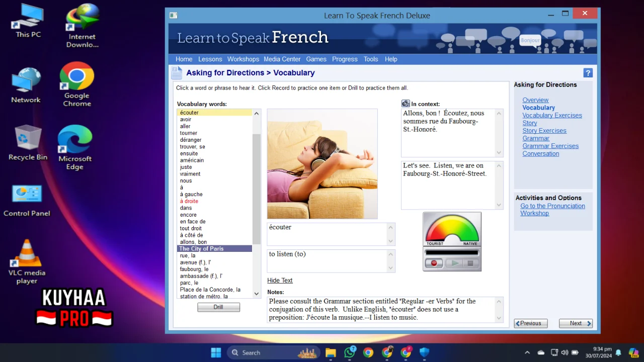Open Internet Download Manager desktop icon
Viewport: 644px width, 362px height.
click(82, 26)
